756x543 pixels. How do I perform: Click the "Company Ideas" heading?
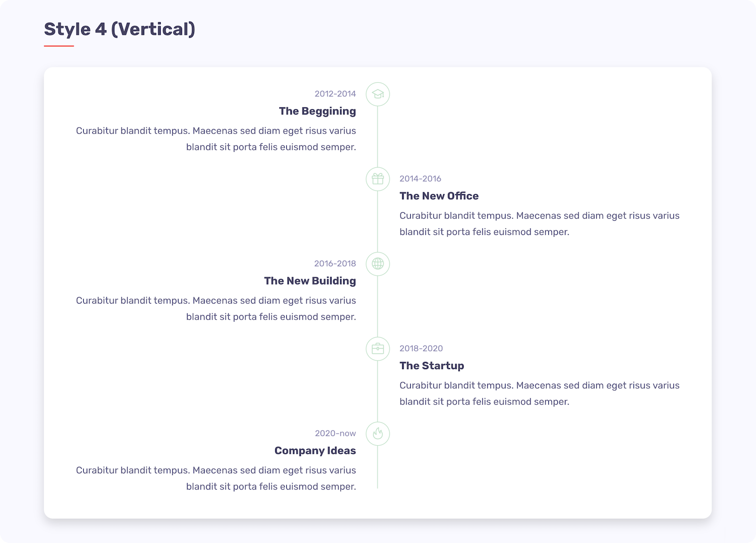point(315,451)
